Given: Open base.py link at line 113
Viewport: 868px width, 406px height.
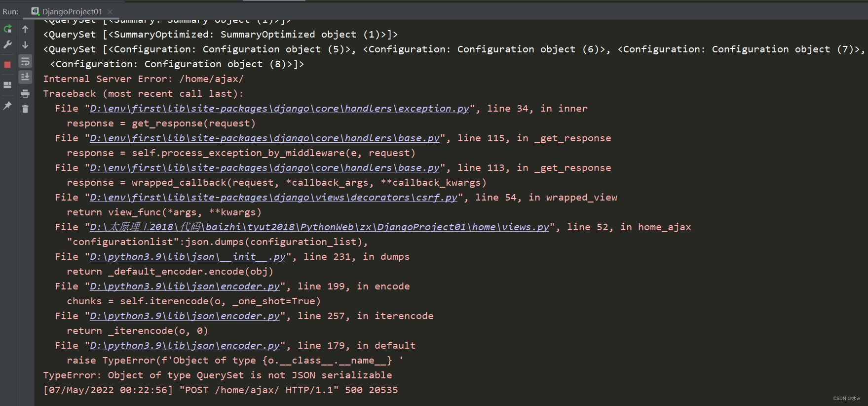Looking at the screenshot, I should (x=264, y=168).
